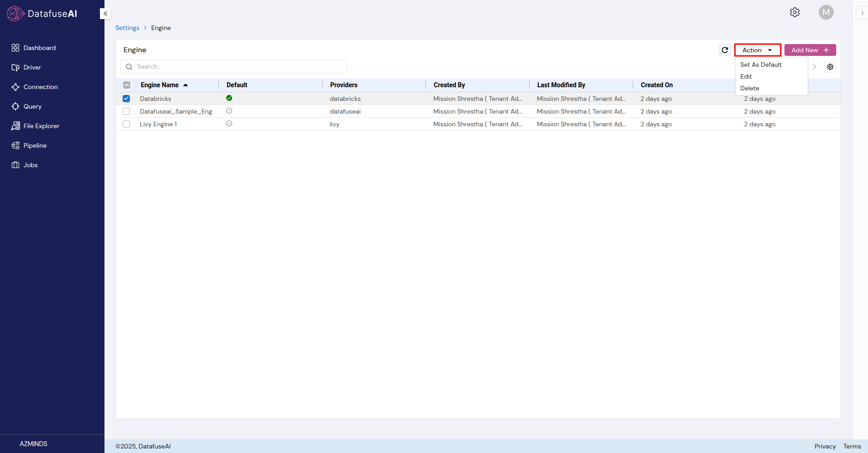Click the Driver sidebar icon
Screen dimensions: 868x453
coord(15,67)
